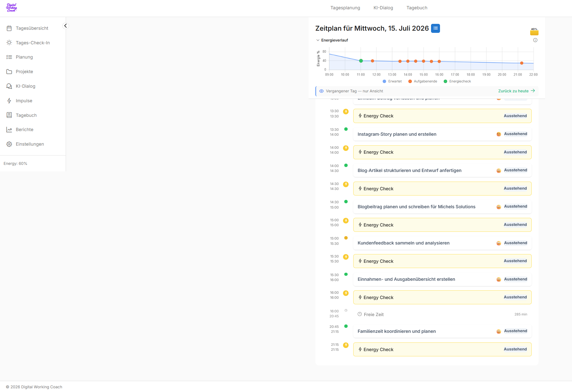Click the info icon above the energy chart
Screen dimensions: 572x392
[535, 40]
